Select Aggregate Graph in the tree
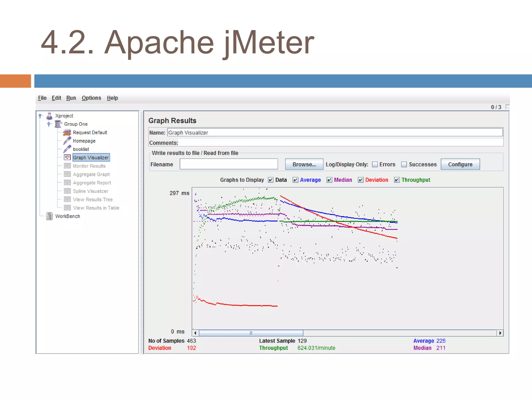 91,174
